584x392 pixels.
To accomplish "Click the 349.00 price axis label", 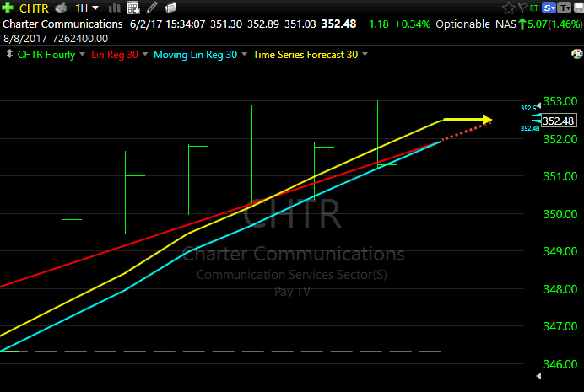I will coord(560,251).
